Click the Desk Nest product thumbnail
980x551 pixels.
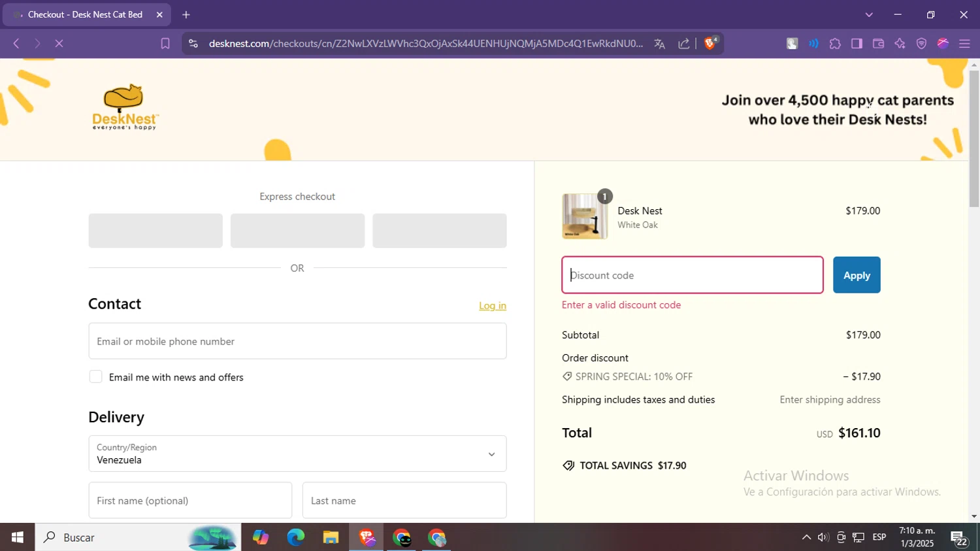click(585, 216)
